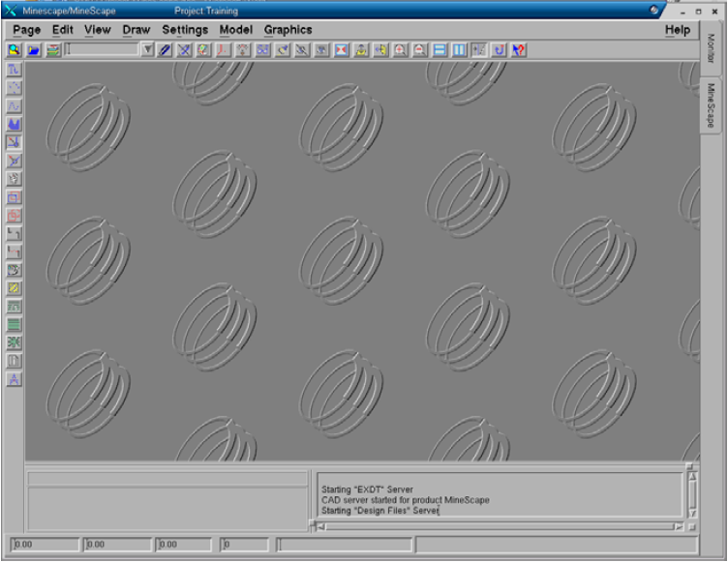Click 'CAD server started for product MineScape' line

(x=406, y=500)
